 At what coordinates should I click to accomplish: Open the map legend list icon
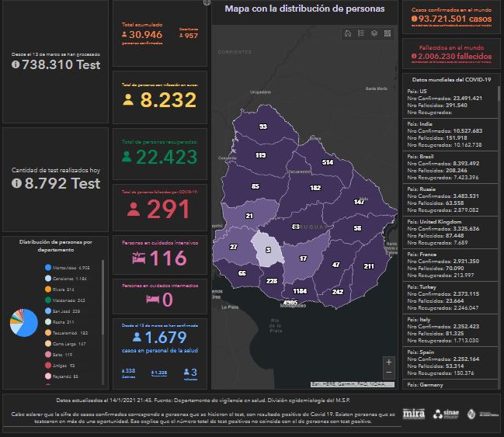point(361,33)
